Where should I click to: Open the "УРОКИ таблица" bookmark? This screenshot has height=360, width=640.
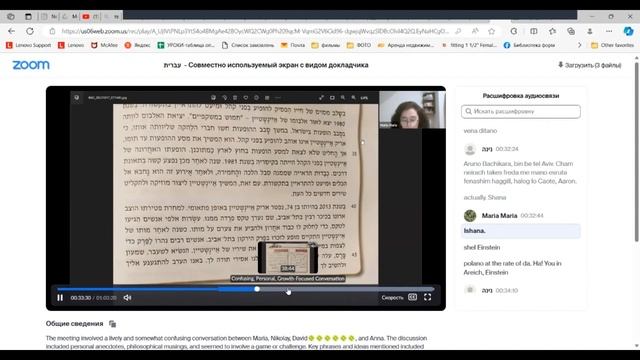pos(186,45)
